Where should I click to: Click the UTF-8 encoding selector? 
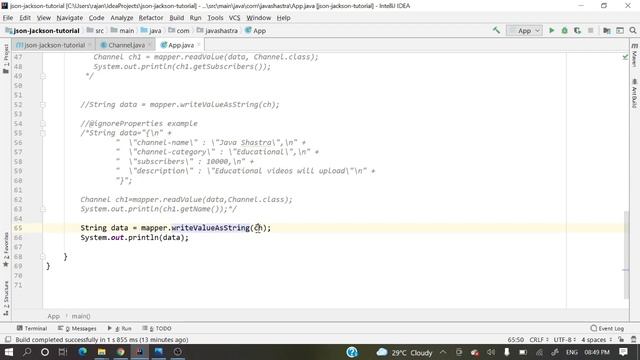[564, 340]
